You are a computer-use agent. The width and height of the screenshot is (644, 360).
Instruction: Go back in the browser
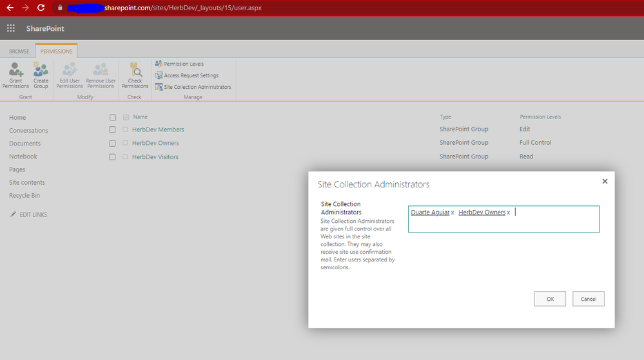click(10, 8)
